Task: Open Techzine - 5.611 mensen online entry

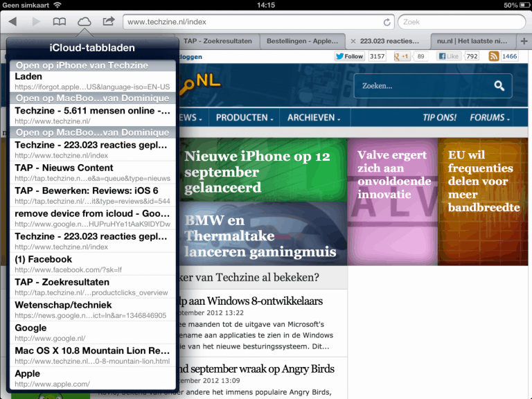Action: (x=93, y=116)
